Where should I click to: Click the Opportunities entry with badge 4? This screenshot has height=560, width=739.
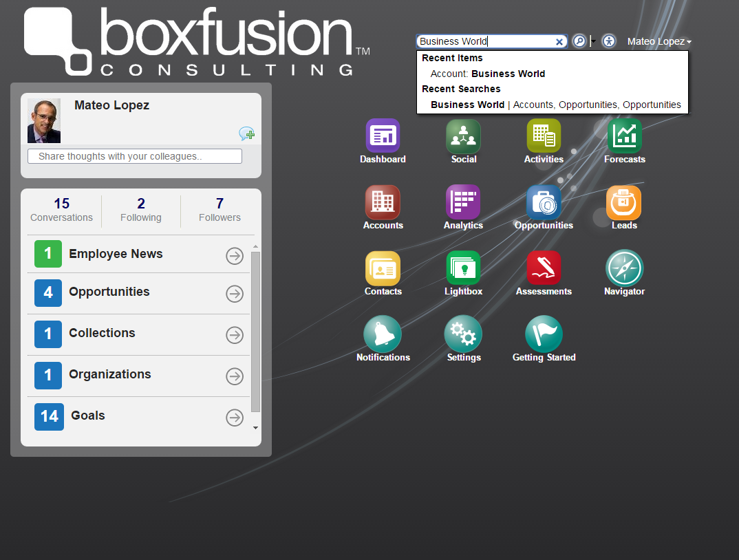[138, 293]
